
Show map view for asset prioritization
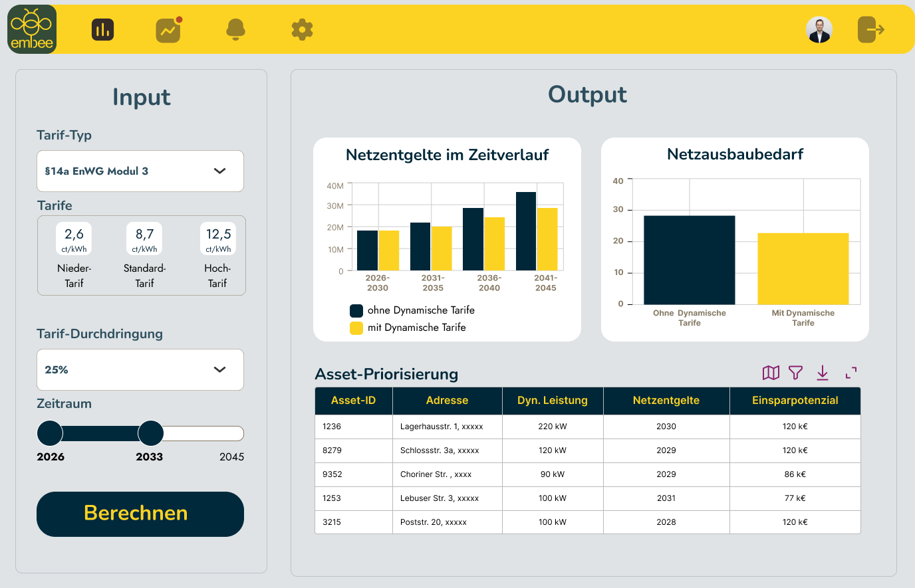771,373
